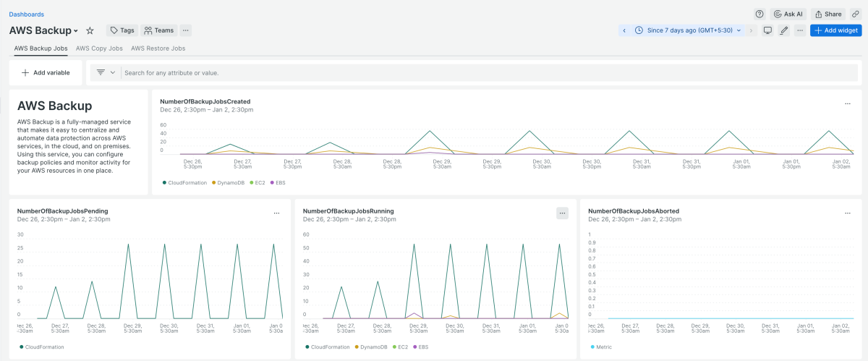
Task: Focus the attribute or value search field
Action: [489, 72]
